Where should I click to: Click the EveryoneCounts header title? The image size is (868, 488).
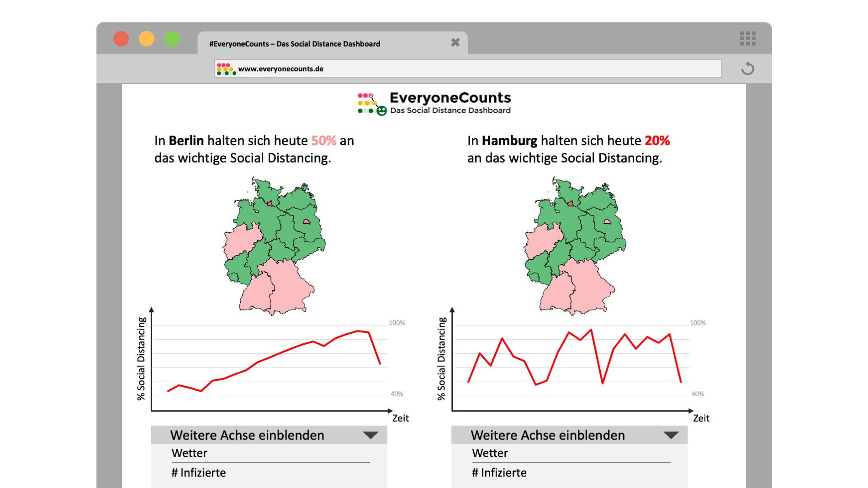point(450,98)
